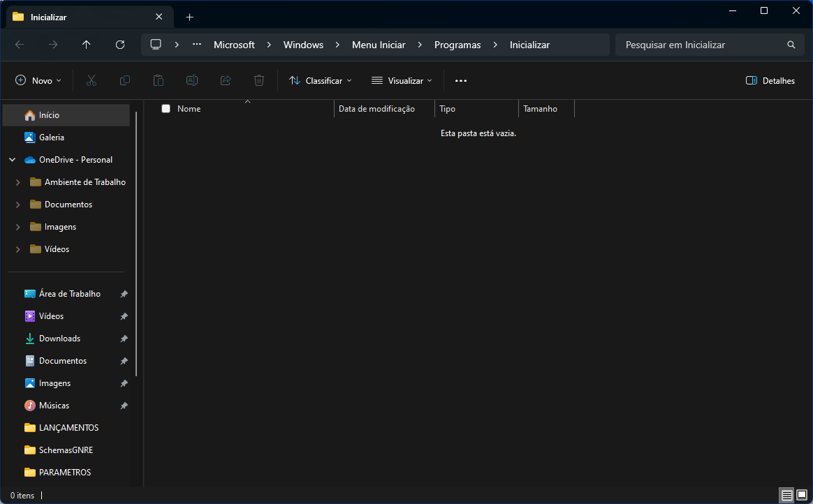Open the Classificar sort dropdown
Screen dimensions: 813x504
[x=321, y=80]
